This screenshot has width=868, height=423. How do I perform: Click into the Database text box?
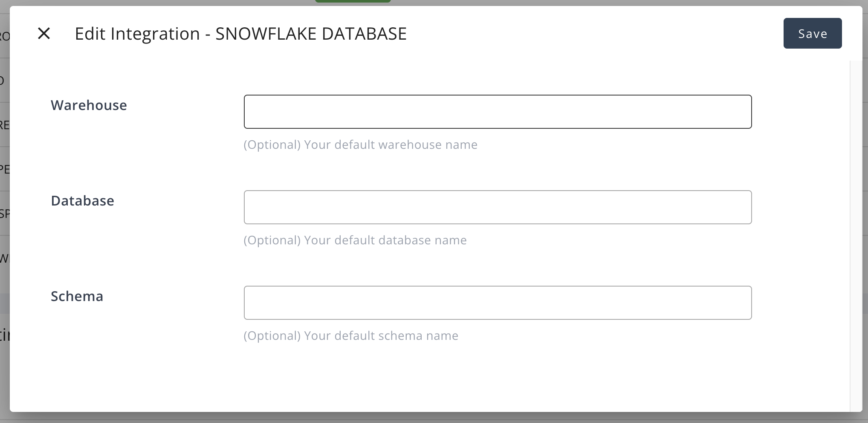[x=498, y=207]
